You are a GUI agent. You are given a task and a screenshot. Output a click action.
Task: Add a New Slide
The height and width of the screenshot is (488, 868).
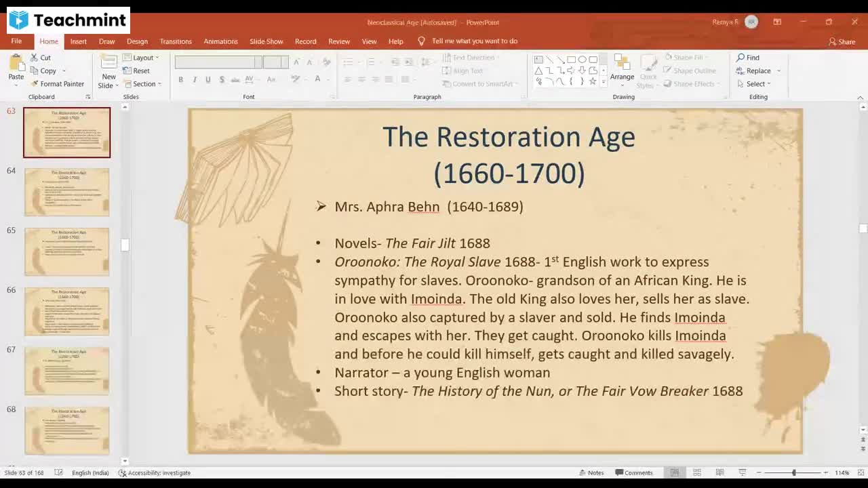[x=108, y=71]
